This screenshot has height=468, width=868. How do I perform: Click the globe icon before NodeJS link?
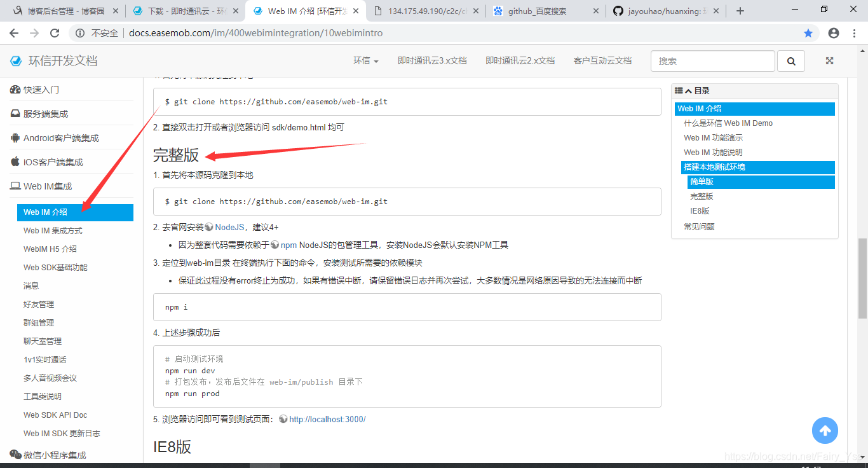(x=209, y=227)
